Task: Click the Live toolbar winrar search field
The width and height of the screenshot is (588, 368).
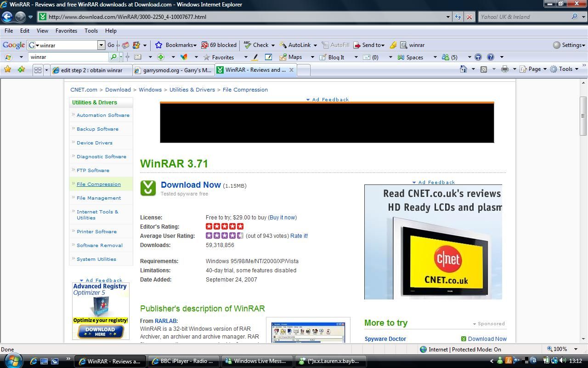Action: (69, 57)
